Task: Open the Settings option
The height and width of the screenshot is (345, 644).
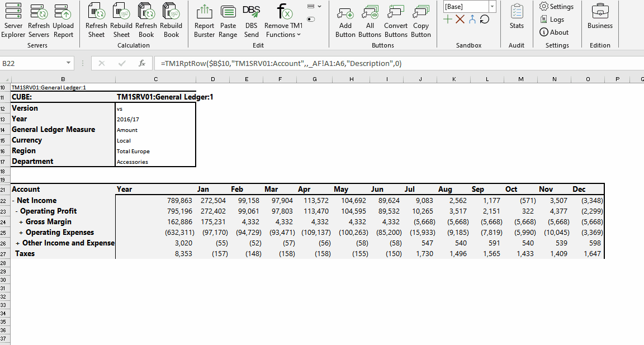Action: (557, 7)
